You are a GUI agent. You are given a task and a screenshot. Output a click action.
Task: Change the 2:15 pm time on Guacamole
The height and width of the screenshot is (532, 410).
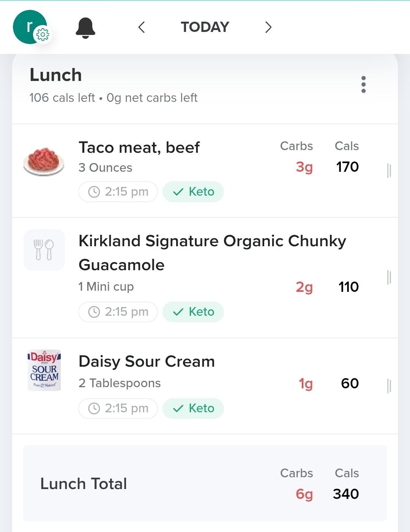pos(118,312)
